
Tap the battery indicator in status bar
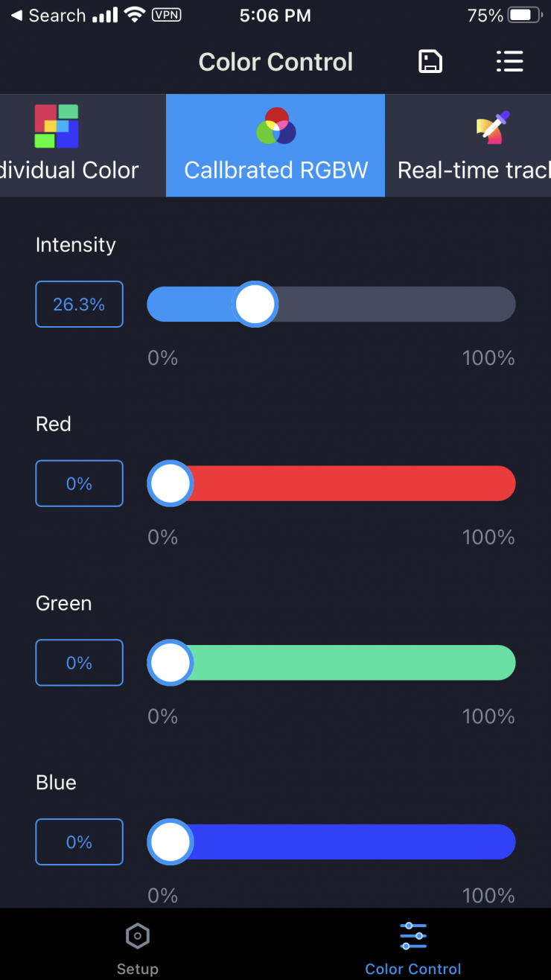[x=523, y=16]
